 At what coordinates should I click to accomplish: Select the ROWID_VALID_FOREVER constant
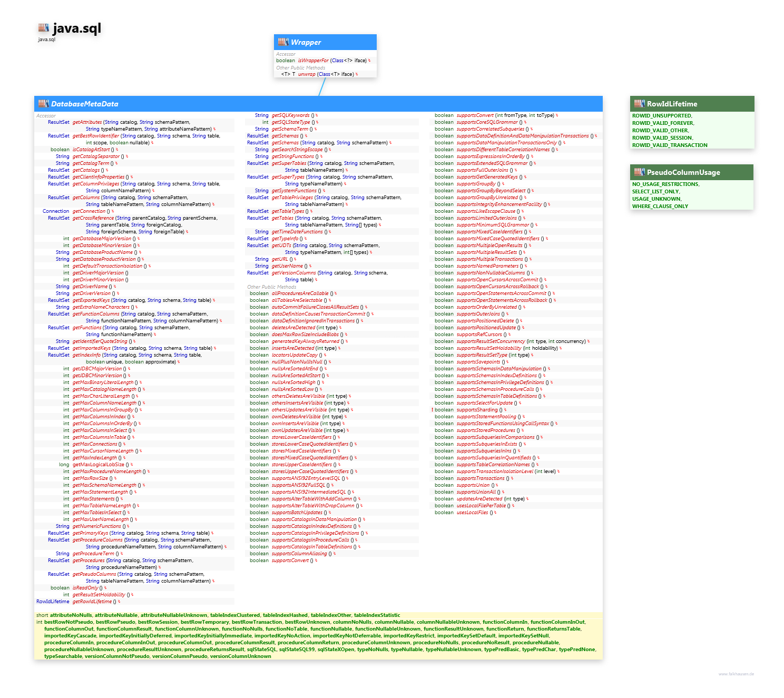(663, 123)
